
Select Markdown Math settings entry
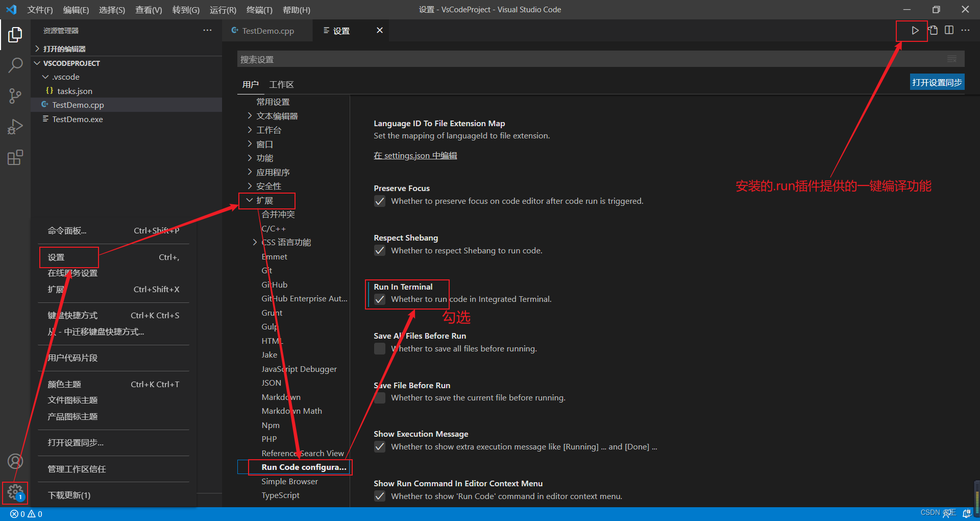(x=291, y=411)
